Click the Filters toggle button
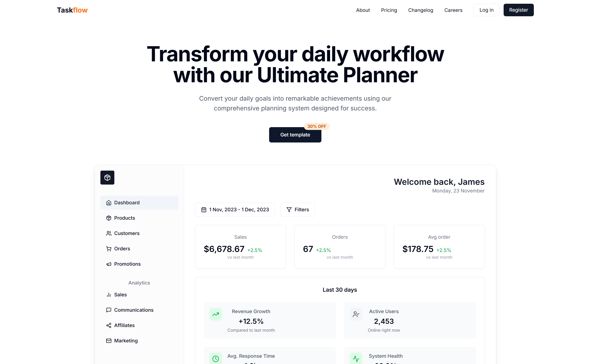Screen dimensions: 601x364 (x=297, y=209)
